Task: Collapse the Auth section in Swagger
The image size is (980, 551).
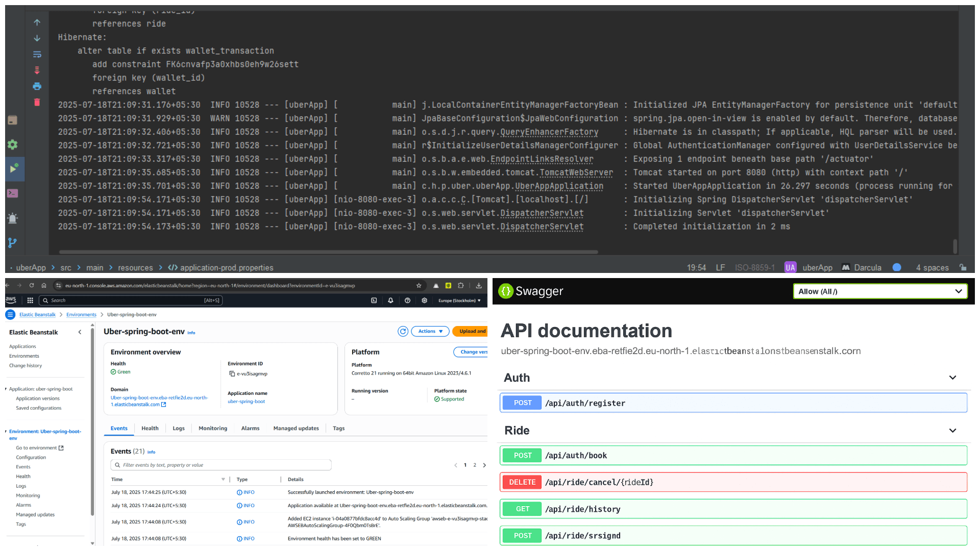Action: click(952, 378)
